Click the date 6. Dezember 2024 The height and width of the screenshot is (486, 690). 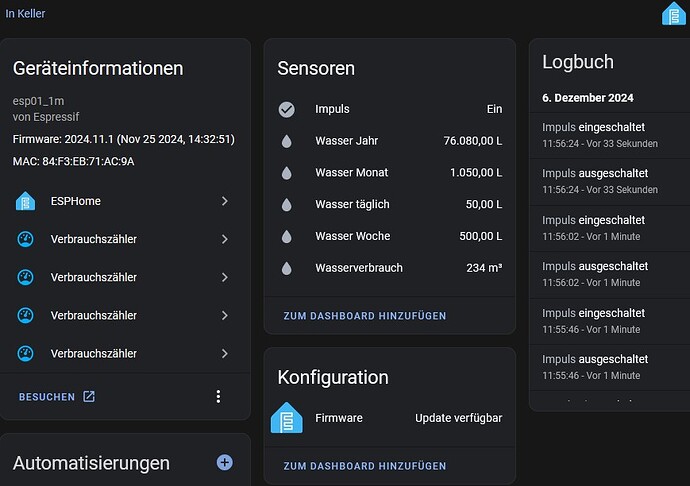pyautogui.click(x=588, y=98)
